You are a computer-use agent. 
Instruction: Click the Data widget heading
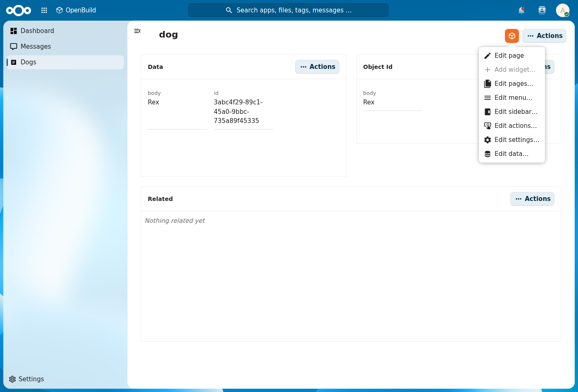[155, 67]
